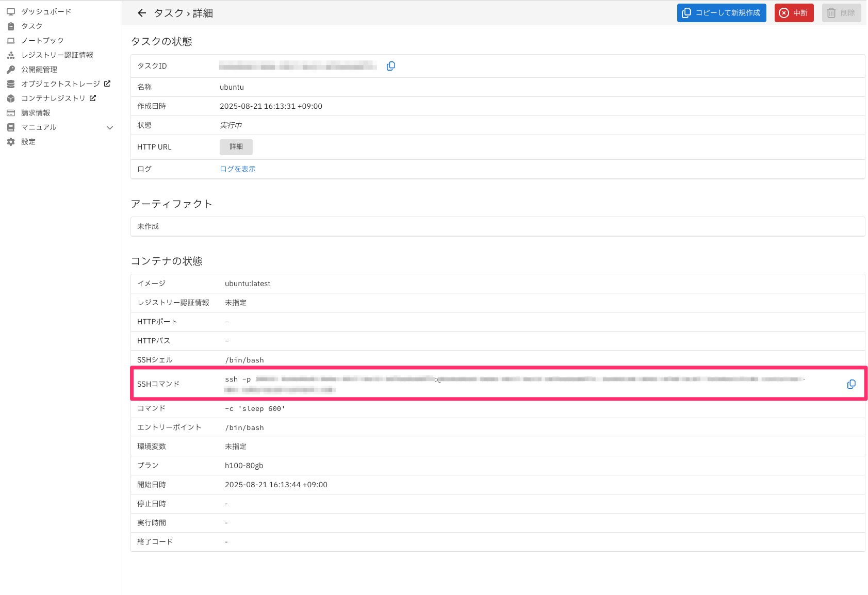Viewport: 868px width, 595px height.
Task: Copy the SSH command using the copy icon
Action: (x=851, y=384)
